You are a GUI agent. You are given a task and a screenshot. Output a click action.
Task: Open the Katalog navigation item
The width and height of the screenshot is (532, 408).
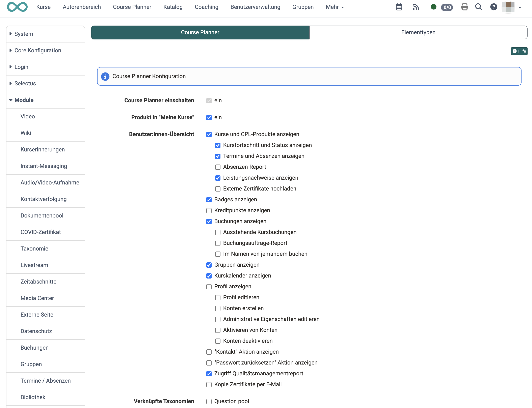pos(173,7)
